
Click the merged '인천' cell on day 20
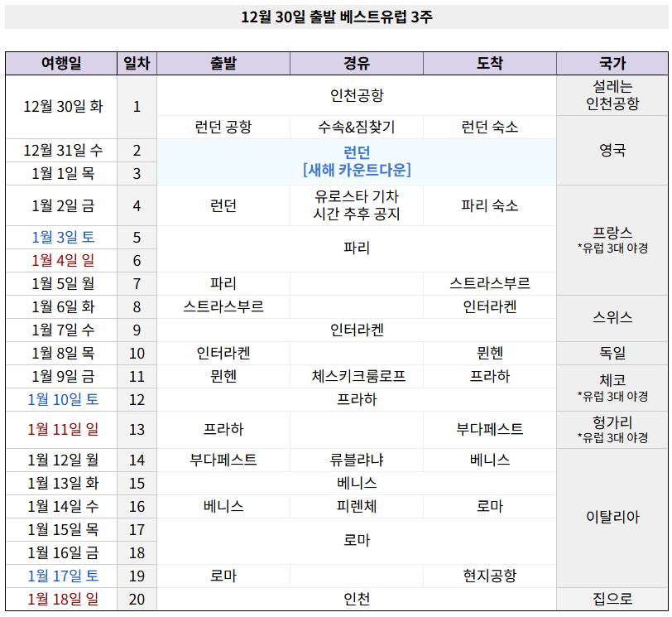point(357,600)
